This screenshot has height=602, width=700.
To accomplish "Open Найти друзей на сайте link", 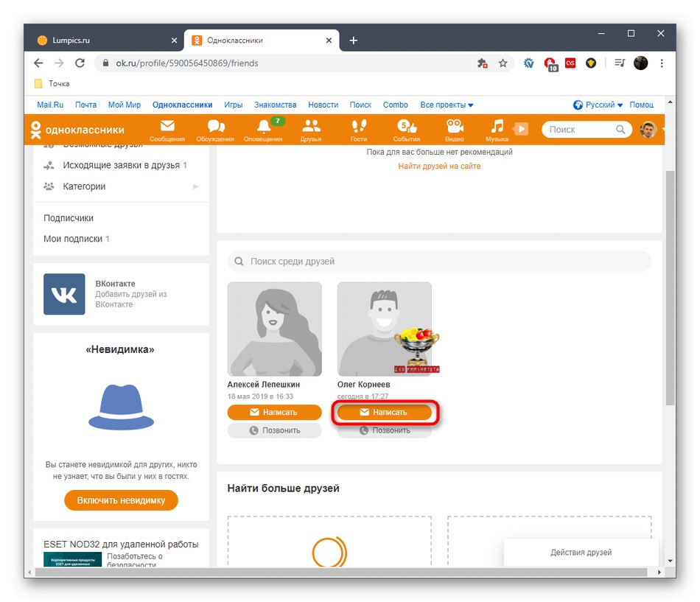I will 439,167.
